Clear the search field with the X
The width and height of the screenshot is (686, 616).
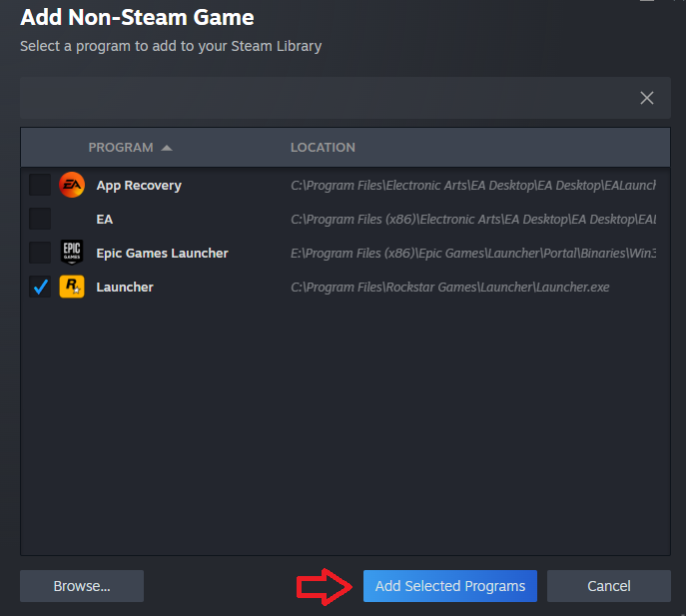point(647,98)
